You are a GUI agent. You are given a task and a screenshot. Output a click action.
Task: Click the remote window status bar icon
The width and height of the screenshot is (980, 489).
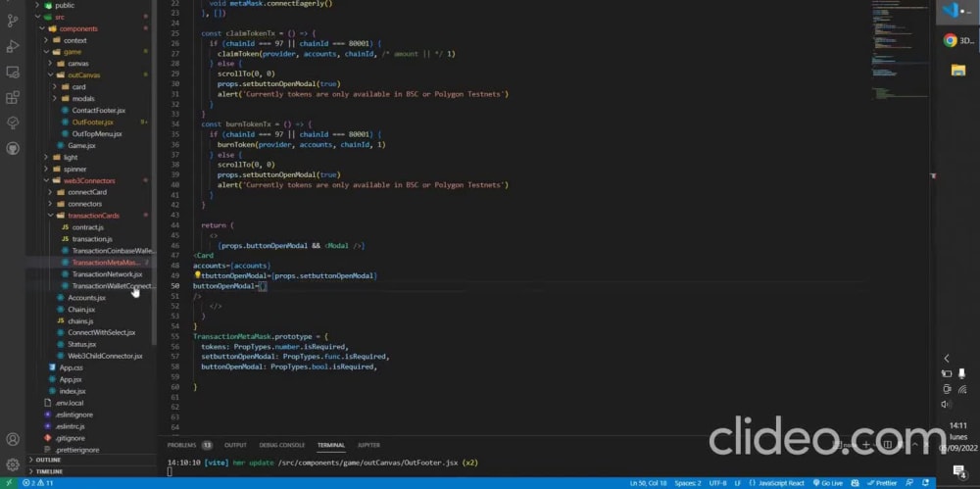tap(8, 483)
